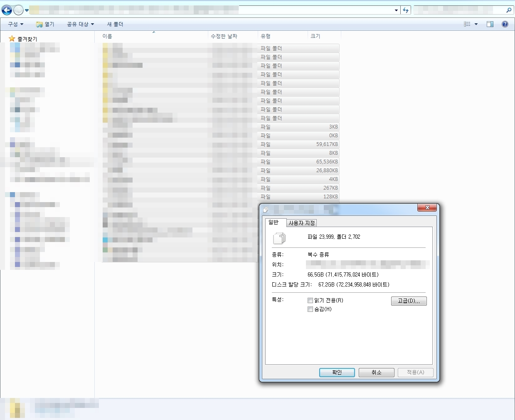Select the file row sized 4KB
The width and height of the screenshot is (515, 420).
221,179
